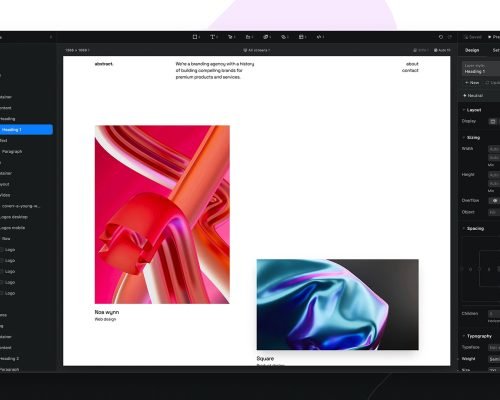Viewport: 500px width, 400px height.
Task: Collapse the Typography section
Action: point(477,336)
